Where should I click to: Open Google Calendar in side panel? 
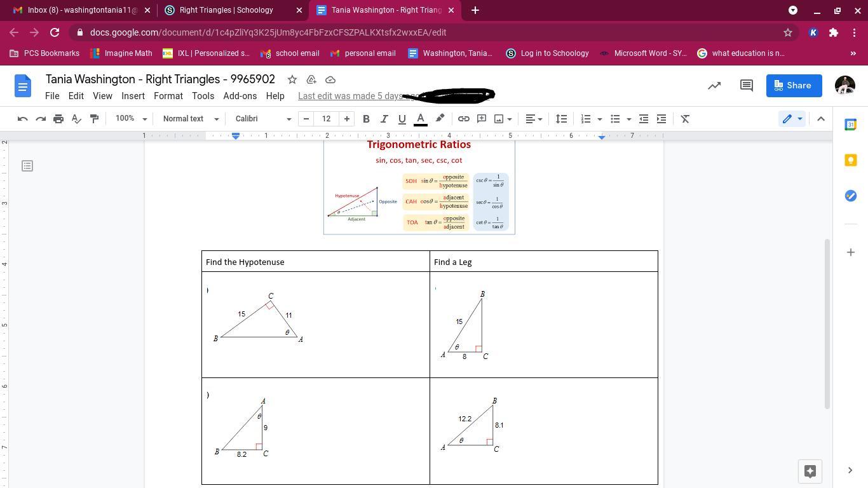coord(850,125)
